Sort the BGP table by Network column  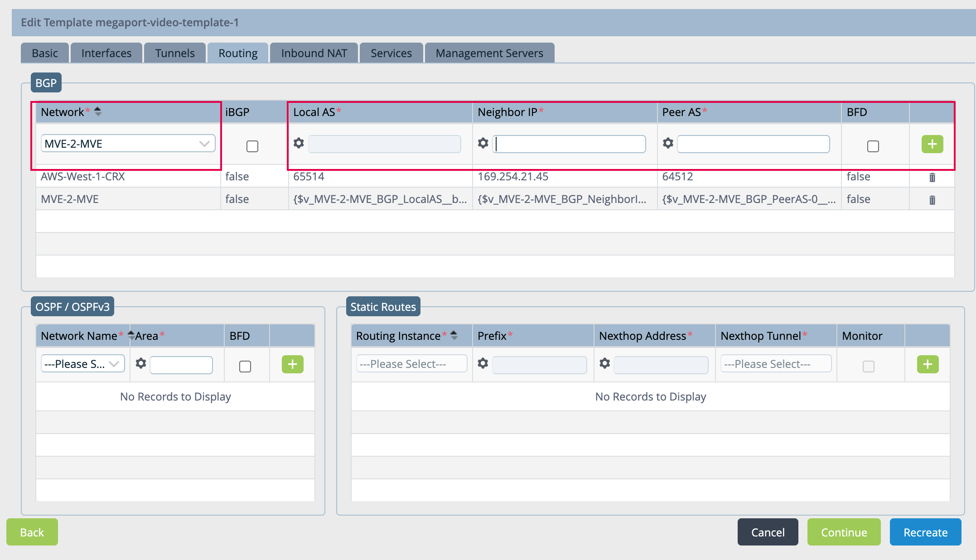pos(98,112)
